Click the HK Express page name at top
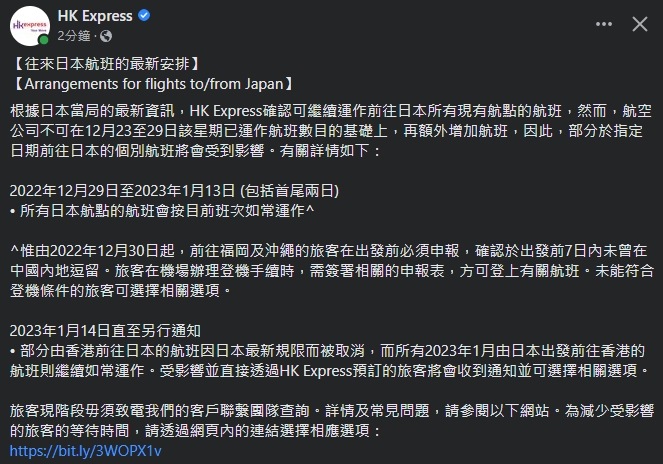This screenshot has width=663, height=464. pos(95,16)
